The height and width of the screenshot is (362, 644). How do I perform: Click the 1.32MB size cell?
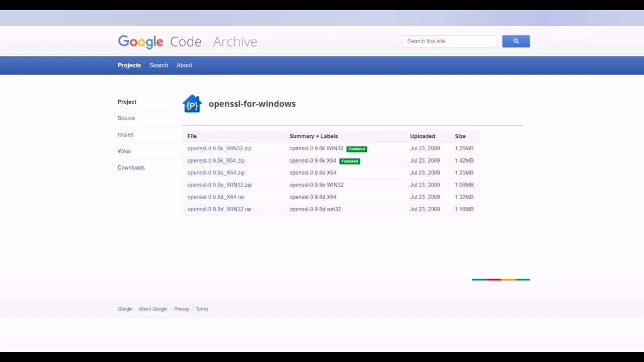coord(464,197)
